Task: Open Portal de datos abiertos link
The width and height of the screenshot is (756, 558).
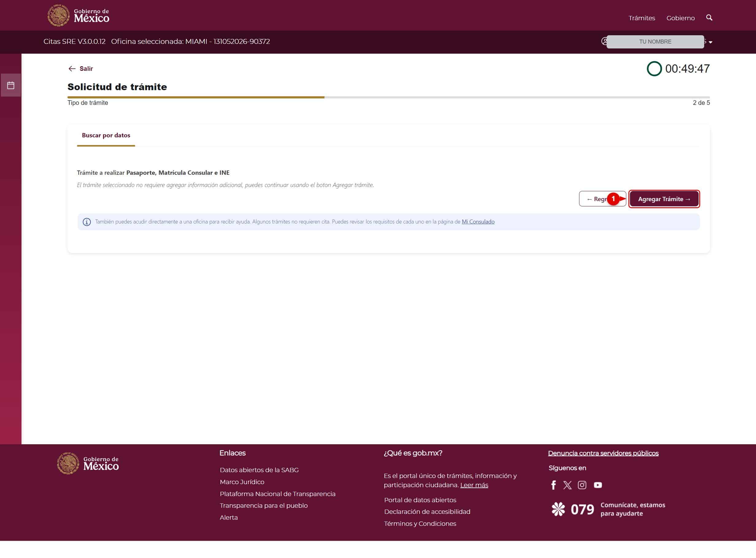Action: click(x=420, y=499)
